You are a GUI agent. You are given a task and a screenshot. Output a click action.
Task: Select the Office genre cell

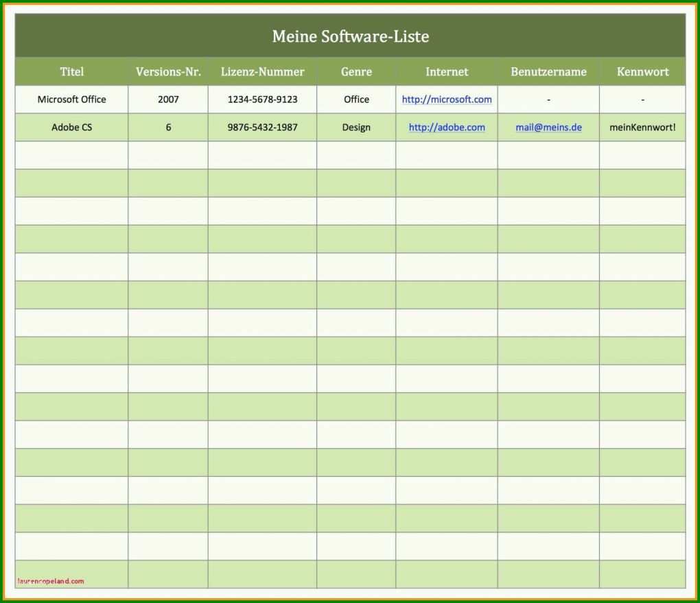[x=356, y=99]
